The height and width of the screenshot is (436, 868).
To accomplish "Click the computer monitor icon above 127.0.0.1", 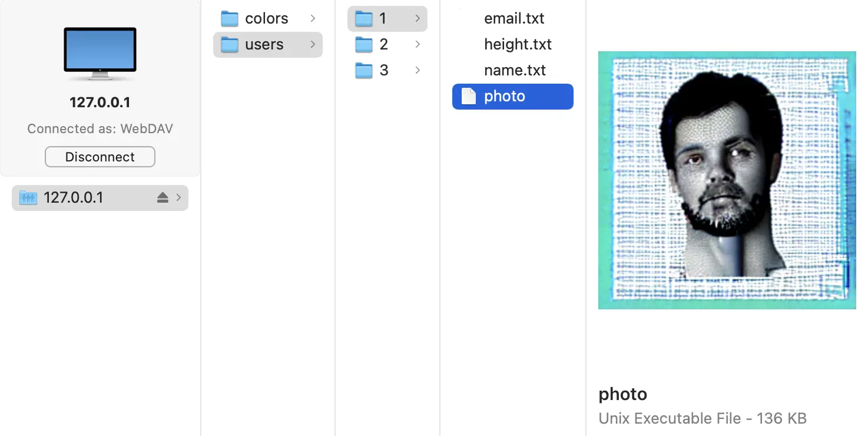I will tap(100, 53).
